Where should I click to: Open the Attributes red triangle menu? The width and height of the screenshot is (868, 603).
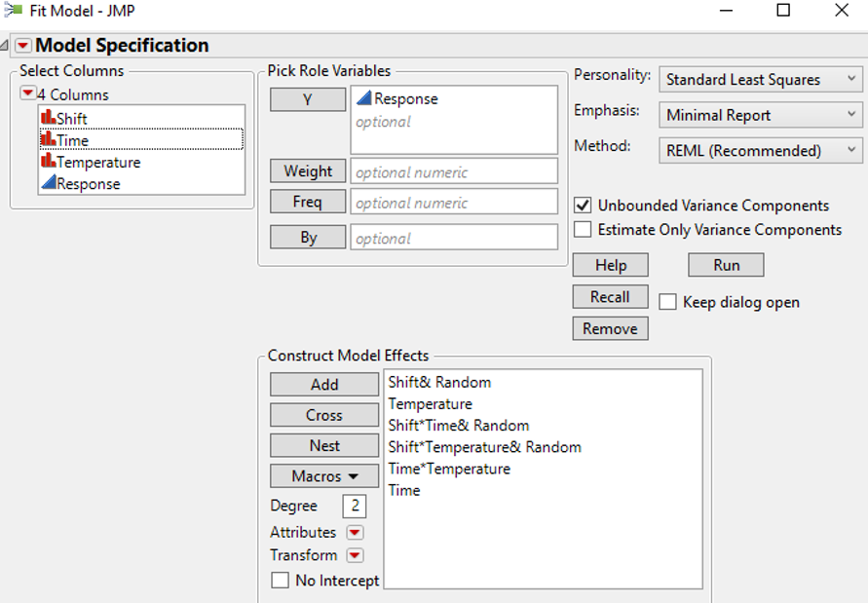[355, 533]
